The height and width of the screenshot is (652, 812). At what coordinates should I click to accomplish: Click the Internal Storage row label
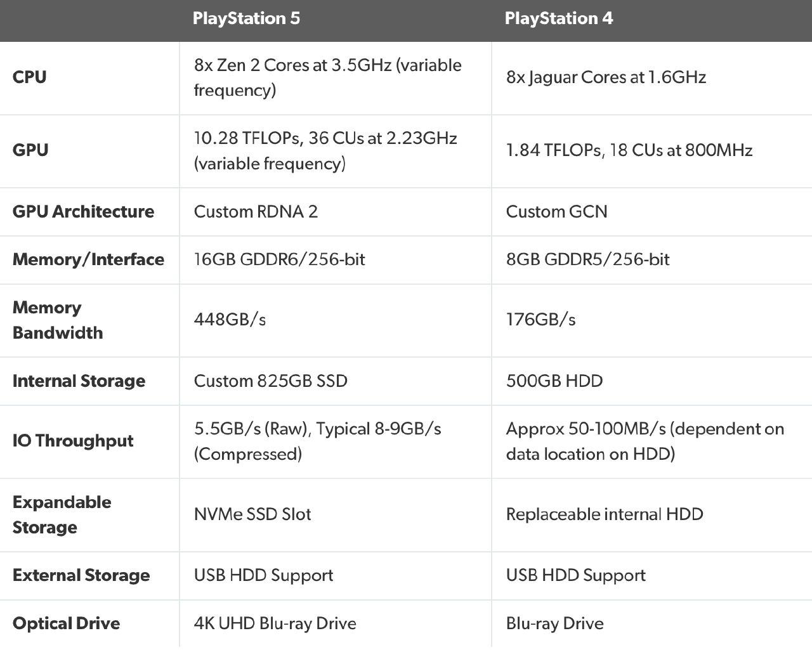79,381
